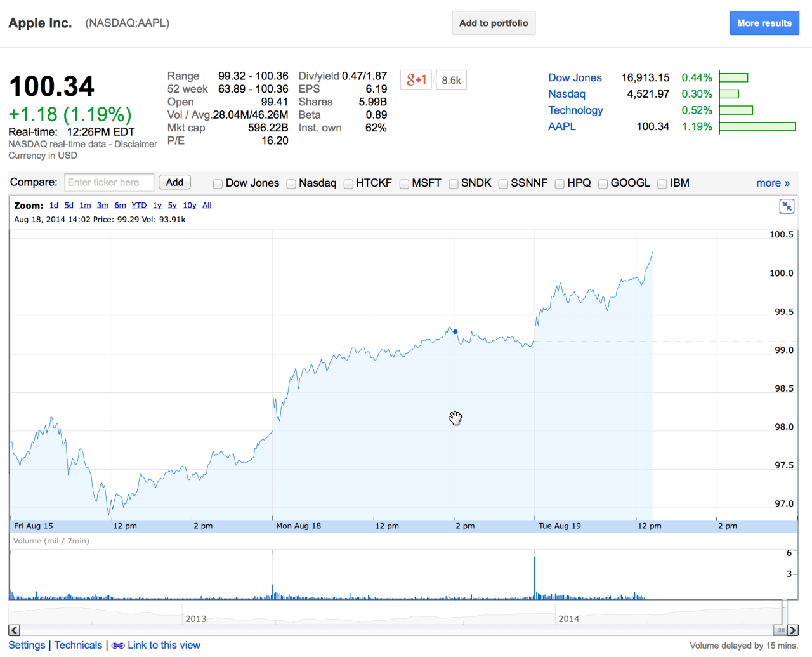
Task: Enable the MSFT comparison checkbox
Action: 404,183
